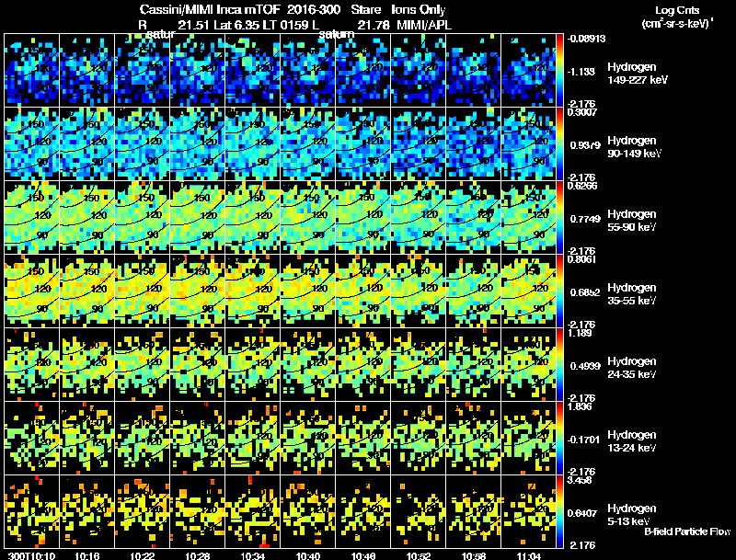Click the '10:16' time axis label
Viewport: 736px width, 560px height.
pos(86,555)
